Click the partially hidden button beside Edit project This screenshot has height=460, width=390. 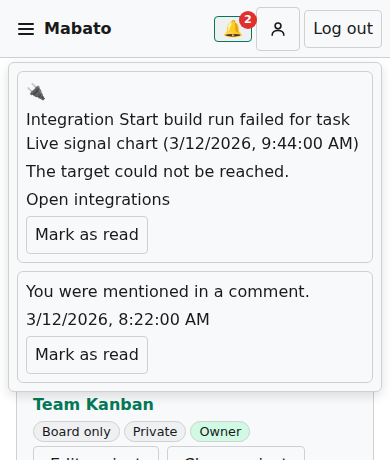click(x=236, y=454)
